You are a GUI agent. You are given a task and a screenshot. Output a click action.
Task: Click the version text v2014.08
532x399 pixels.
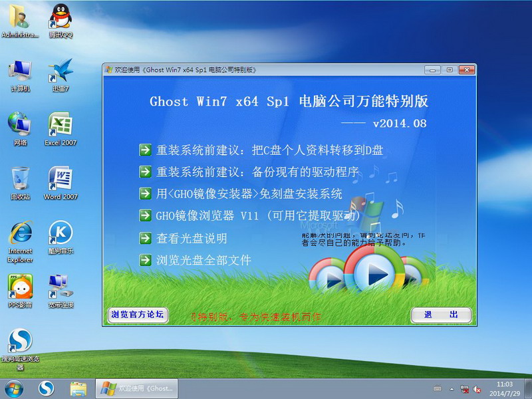[400, 123]
